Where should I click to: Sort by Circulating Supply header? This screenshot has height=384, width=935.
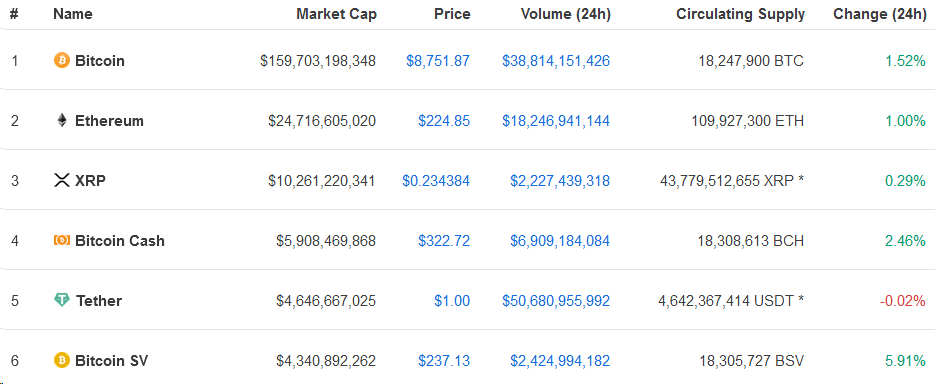pos(740,15)
